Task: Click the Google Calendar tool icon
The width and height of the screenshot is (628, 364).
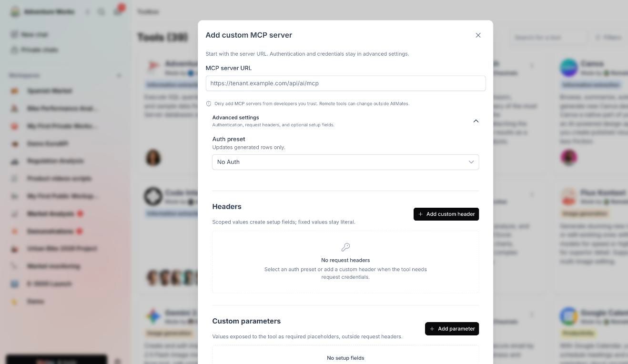Action: [x=569, y=316]
